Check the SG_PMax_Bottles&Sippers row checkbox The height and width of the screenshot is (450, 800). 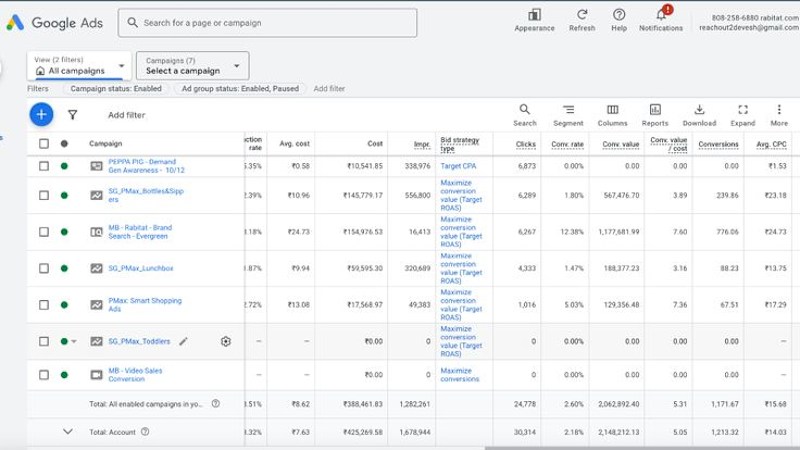click(44, 195)
